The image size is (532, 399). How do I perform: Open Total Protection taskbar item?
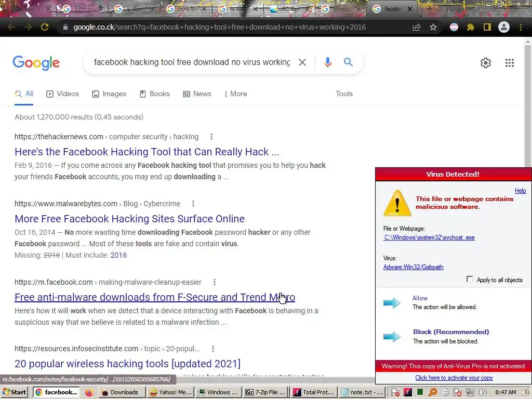314,392
